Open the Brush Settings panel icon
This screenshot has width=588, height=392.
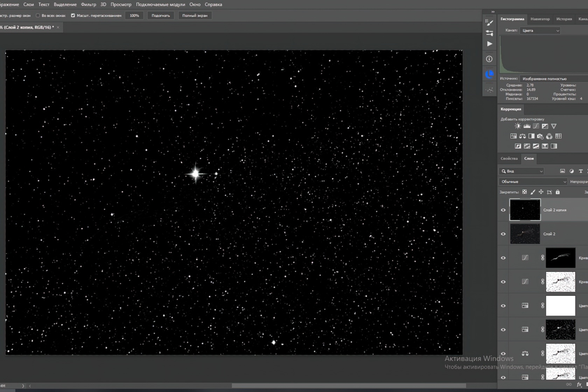pos(489,22)
